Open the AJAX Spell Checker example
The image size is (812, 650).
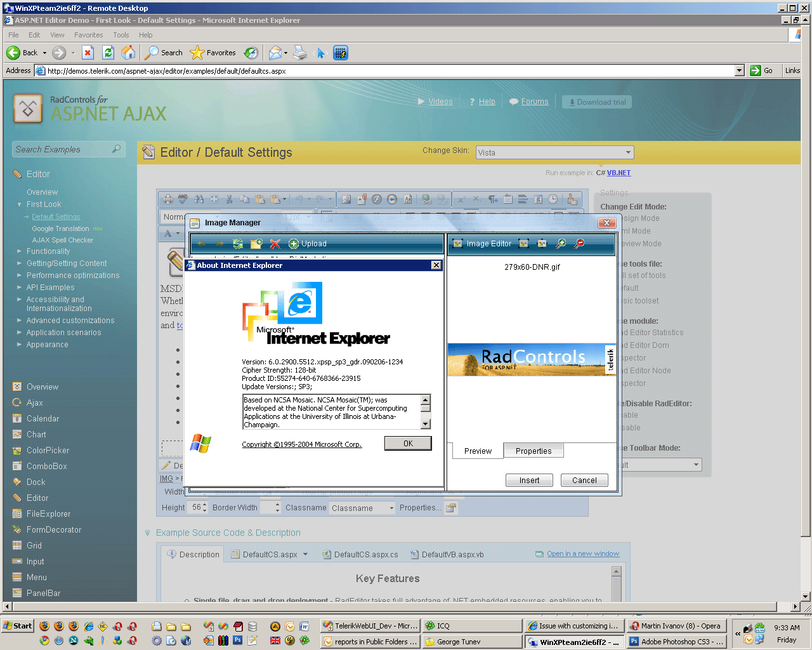(62, 240)
